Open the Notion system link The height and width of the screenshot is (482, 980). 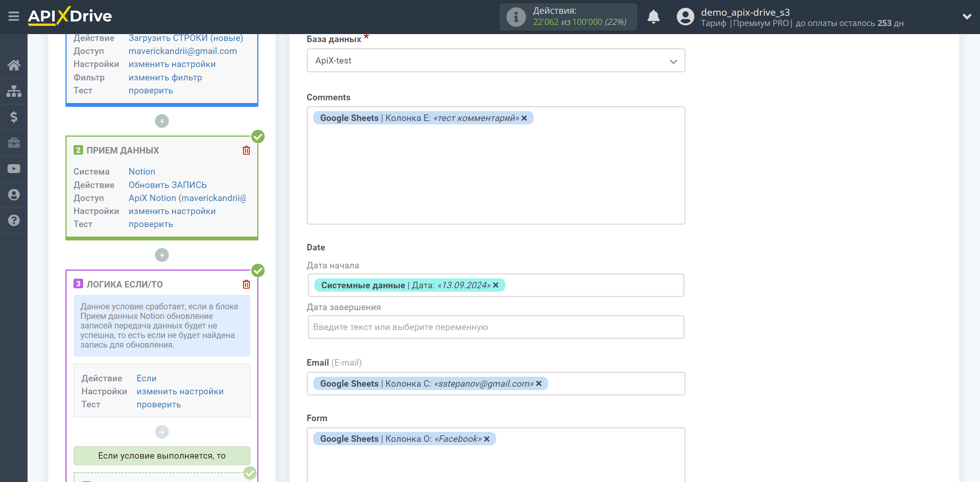pos(142,172)
